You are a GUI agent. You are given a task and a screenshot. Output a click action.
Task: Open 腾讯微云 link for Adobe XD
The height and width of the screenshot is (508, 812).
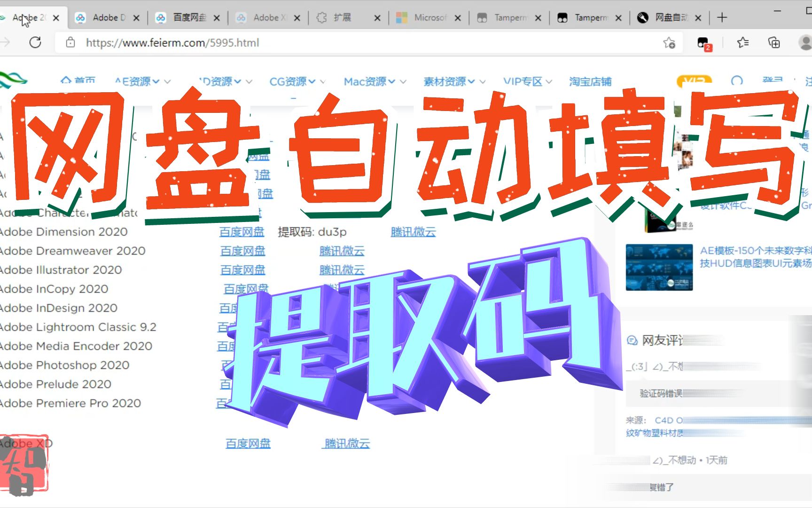pos(347,444)
